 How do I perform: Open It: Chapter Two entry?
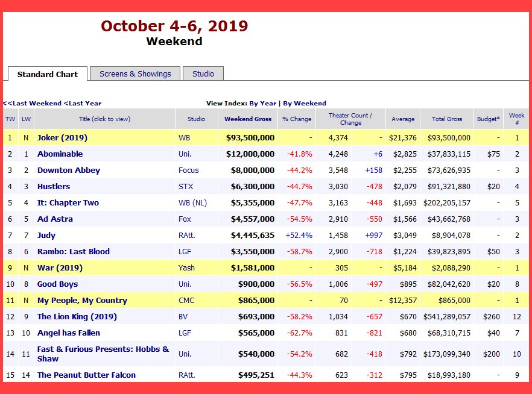[x=68, y=202]
